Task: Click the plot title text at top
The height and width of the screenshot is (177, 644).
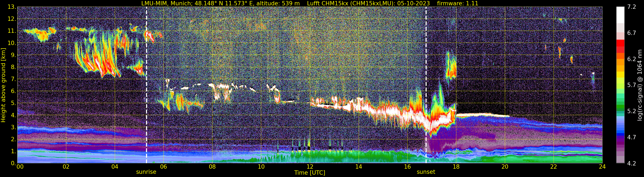Action: [310, 3]
